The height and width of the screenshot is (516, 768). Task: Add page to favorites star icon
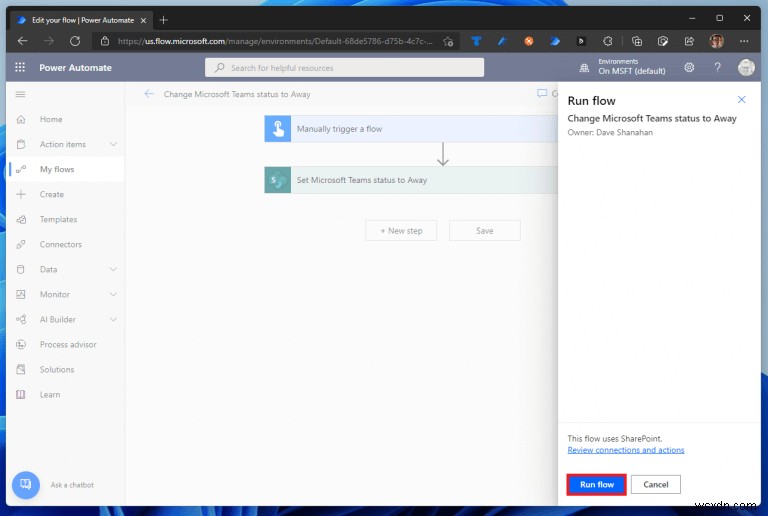point(448,42)
